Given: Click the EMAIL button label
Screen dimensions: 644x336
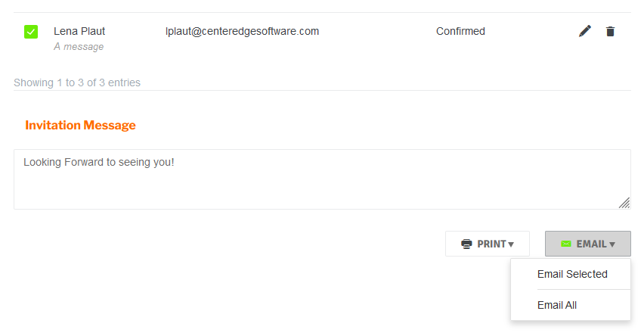Looking at the screenshot, I should point(591,244).
